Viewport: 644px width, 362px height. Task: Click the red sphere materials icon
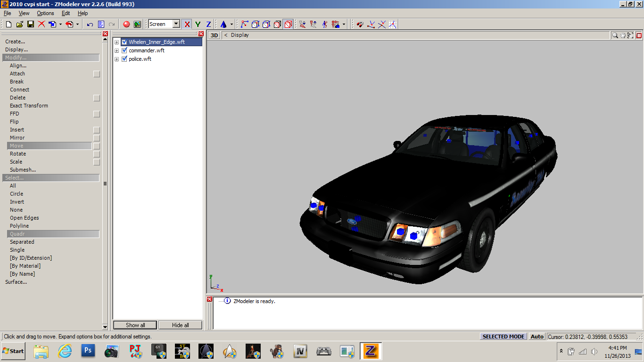(x=126, y=24)
